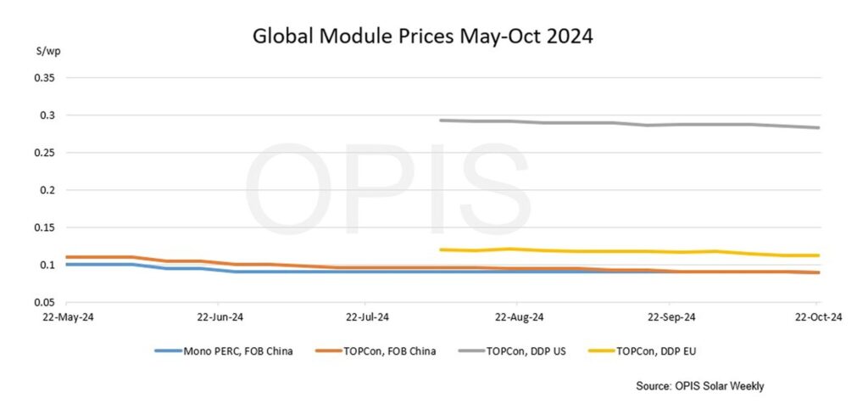The width and height of the screenshot is (868, 415).
Task: Click the 22-May-24 axis date label
Action: point(66,317)
